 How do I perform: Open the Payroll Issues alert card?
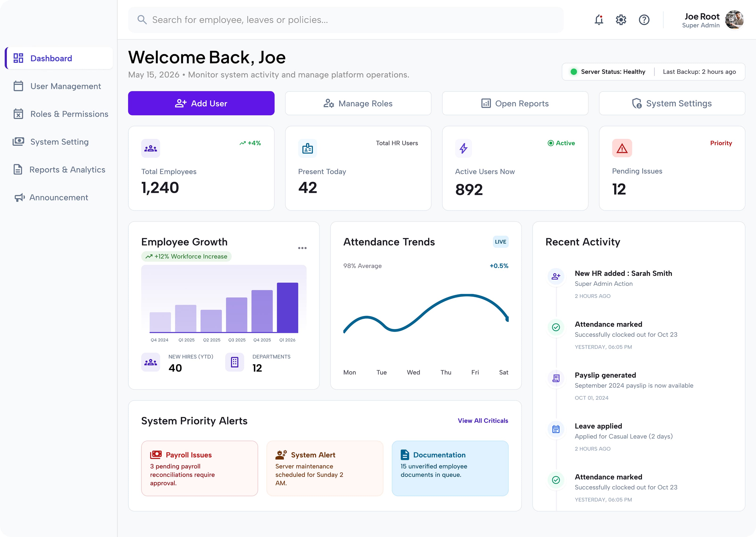(x=200, y=468)
